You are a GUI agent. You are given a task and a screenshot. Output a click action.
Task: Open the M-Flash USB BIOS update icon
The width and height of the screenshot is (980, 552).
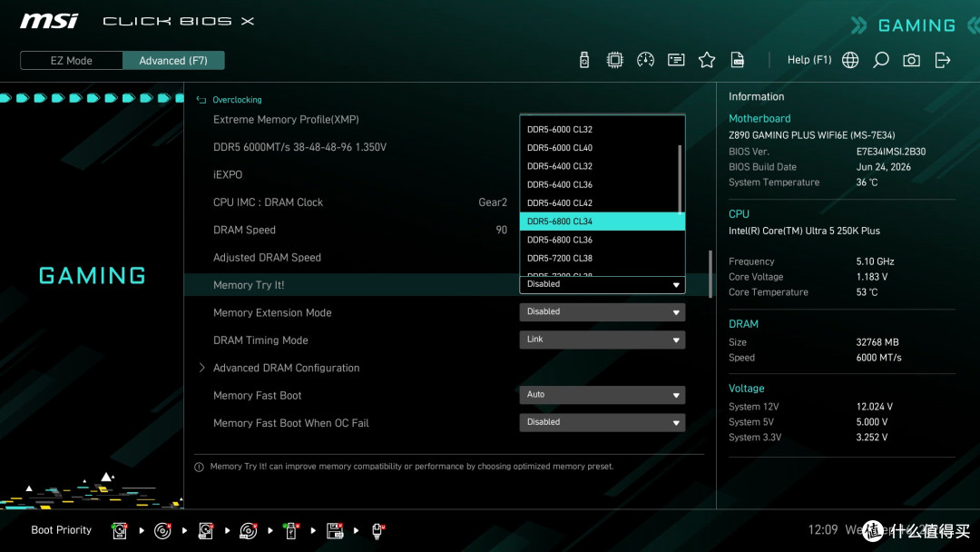tap(583, 60)
